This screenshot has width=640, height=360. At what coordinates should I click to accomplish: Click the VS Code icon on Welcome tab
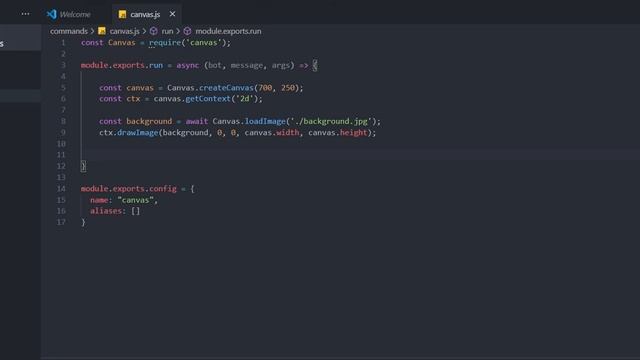[x=52, y=14]
